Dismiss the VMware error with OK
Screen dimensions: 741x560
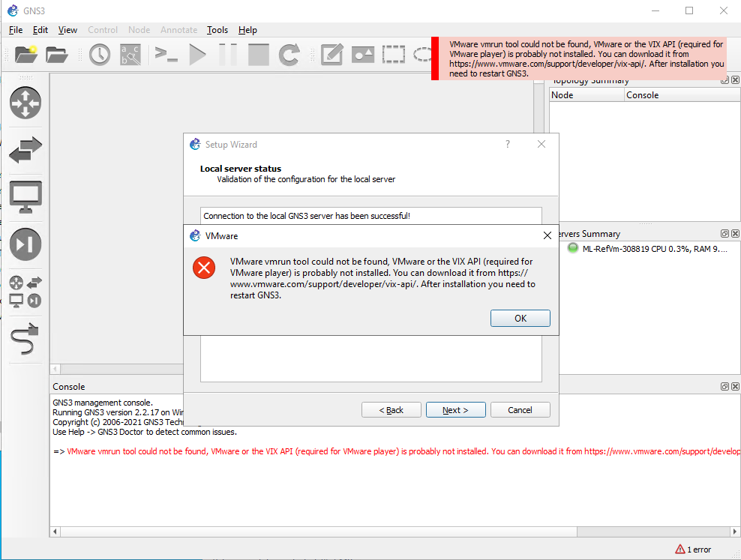(520, 318)
